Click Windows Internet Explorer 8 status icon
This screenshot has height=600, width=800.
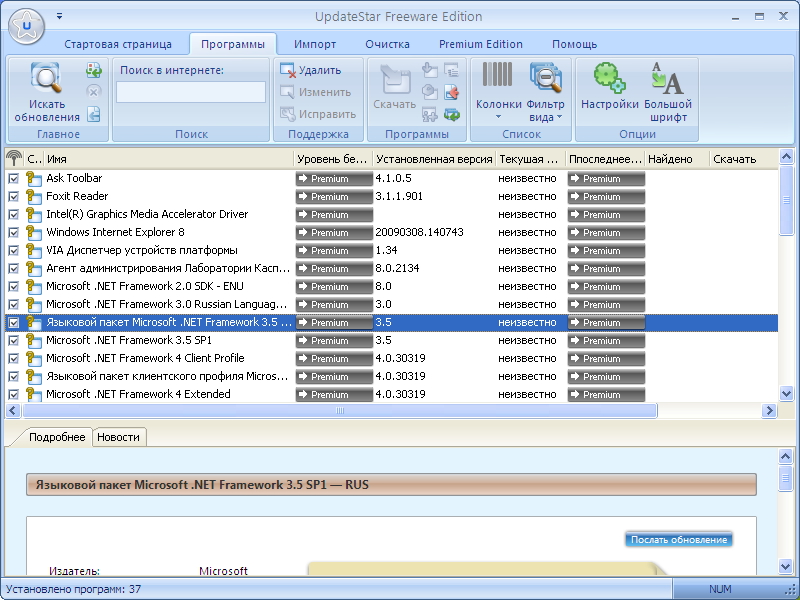pyautogui.click(x=34, y=233)
